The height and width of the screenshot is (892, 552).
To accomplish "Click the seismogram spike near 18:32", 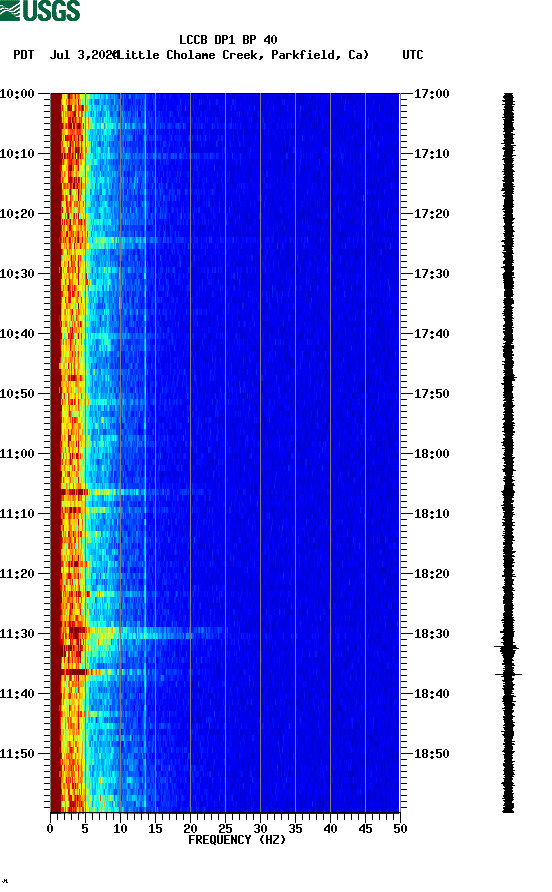I will [506, 647].
